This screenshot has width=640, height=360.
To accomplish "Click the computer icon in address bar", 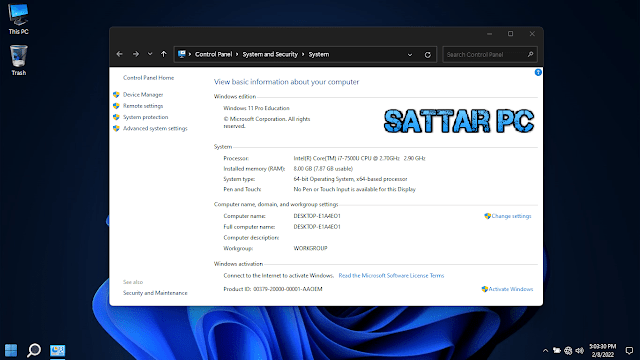I will pos(182,54).
